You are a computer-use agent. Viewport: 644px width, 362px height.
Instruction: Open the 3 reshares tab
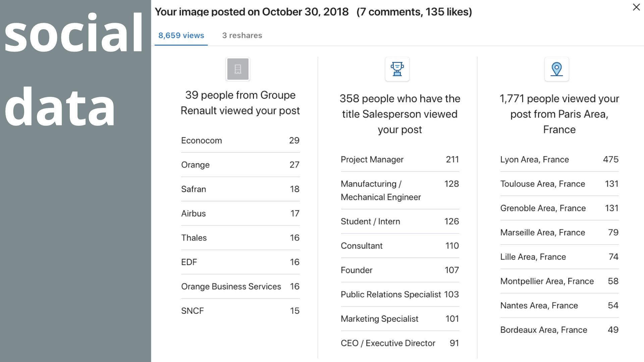[242, 36]
